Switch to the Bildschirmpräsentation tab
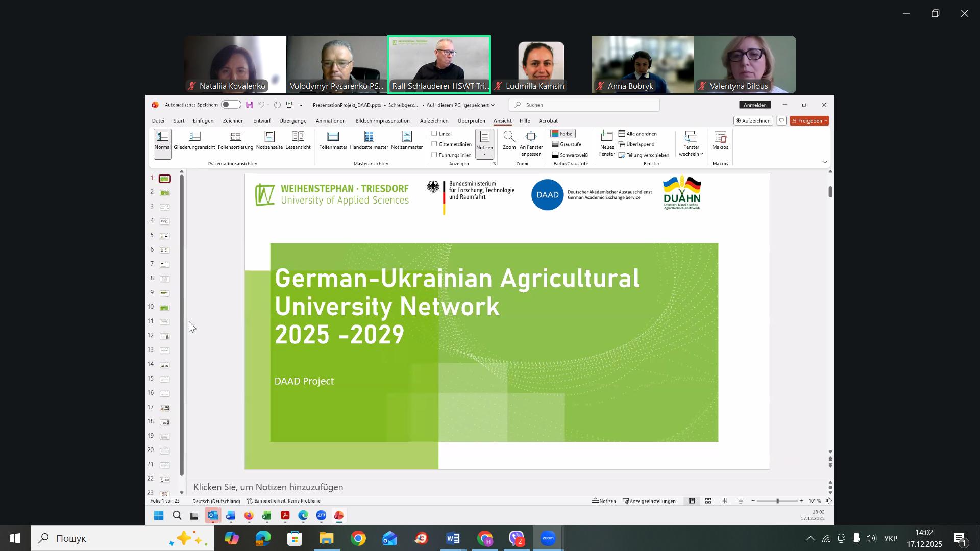This screenshot has height=551, width=980. (382, 121)
